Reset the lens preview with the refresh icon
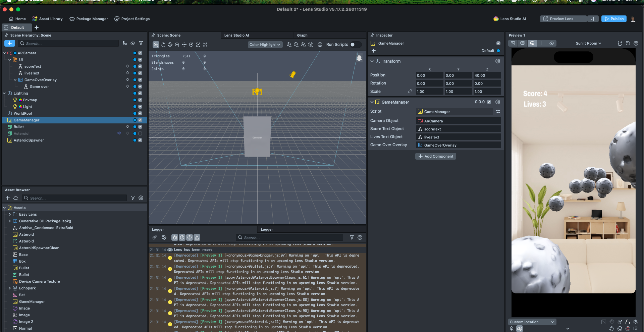This screenshot has width=644, height=332. [628, 43]
